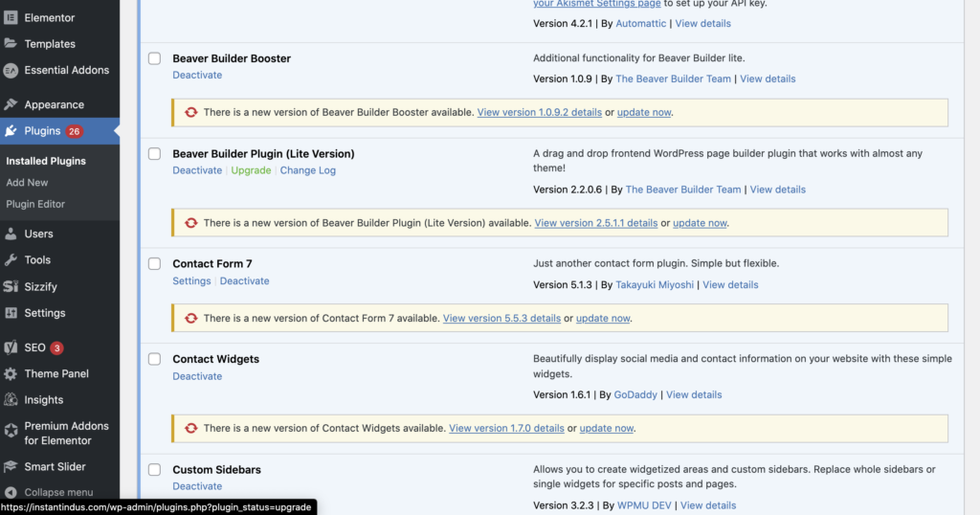This screenshot has height=515, width=980.
Task: Click update icon in Contact Form 7 notice
Action: (x=191, y=318)
